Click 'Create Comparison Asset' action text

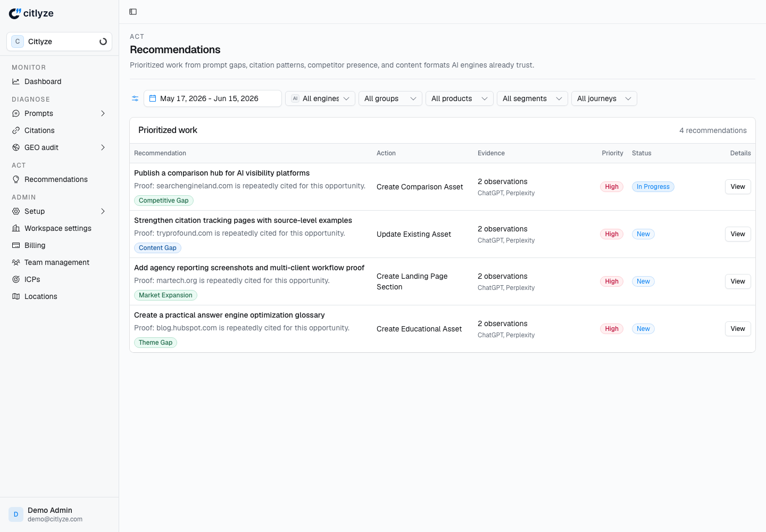pyautogui.click(x=420, y=187)
